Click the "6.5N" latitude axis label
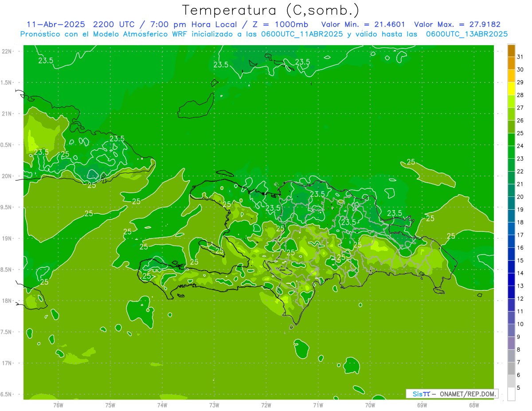Screen dimensions: 532x411 pos(7,394)
